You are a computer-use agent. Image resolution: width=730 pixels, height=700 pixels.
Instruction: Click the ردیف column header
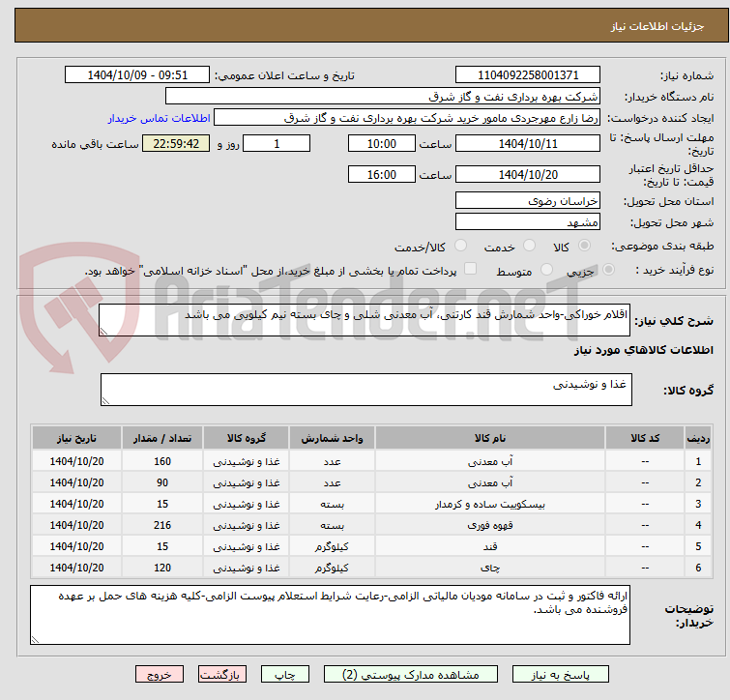click(x=698, y=438)
